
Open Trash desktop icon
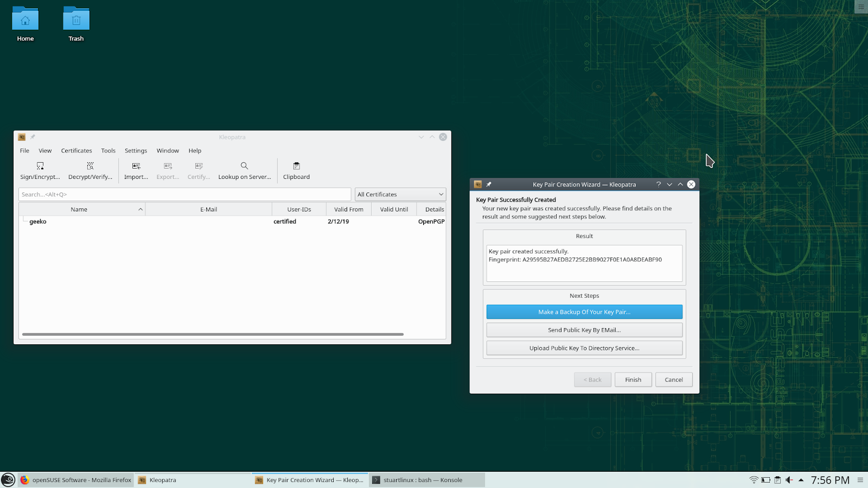[76, 24]
